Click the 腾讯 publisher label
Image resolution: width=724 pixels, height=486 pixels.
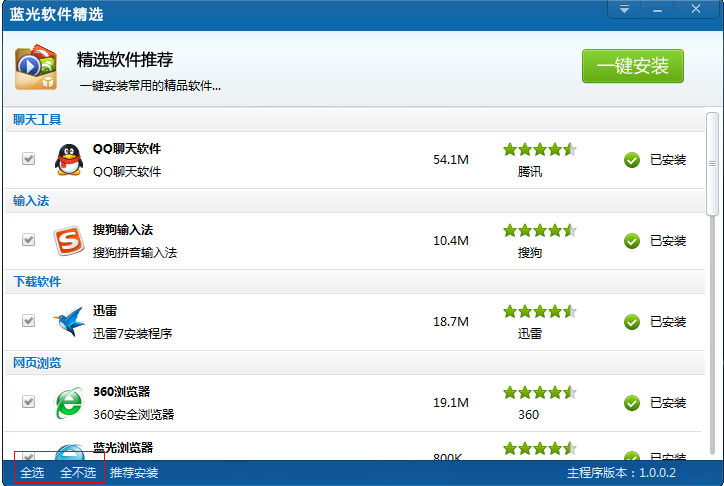[530, 172]
